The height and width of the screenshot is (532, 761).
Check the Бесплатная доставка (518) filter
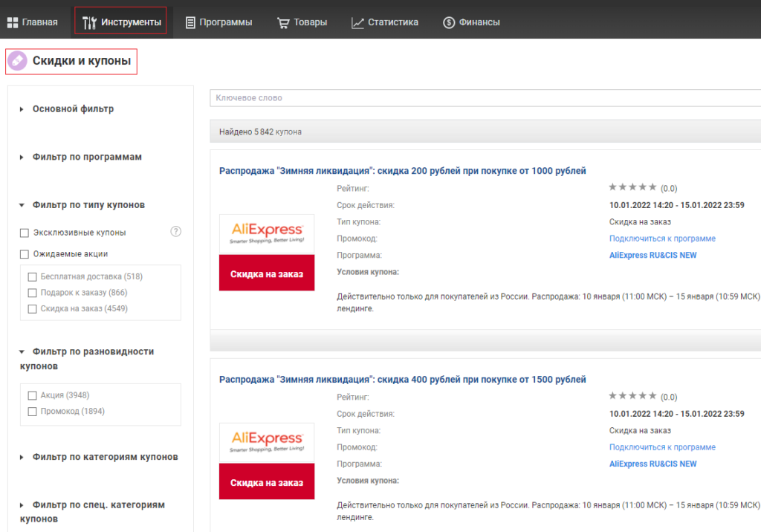[x=33, y=276]
